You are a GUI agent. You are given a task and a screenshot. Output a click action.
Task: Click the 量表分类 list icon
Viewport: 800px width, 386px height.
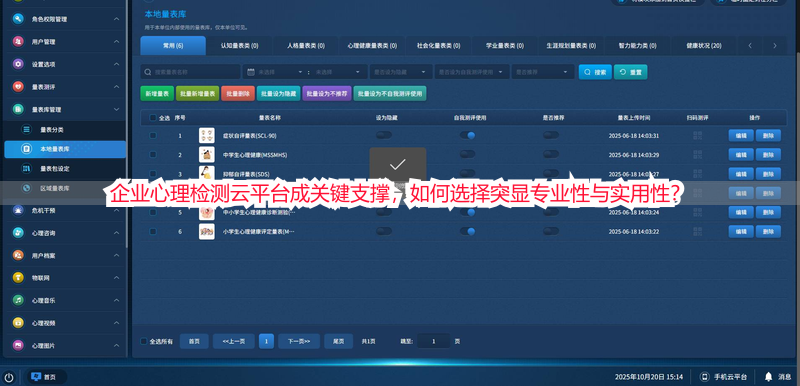pos(27,130)
